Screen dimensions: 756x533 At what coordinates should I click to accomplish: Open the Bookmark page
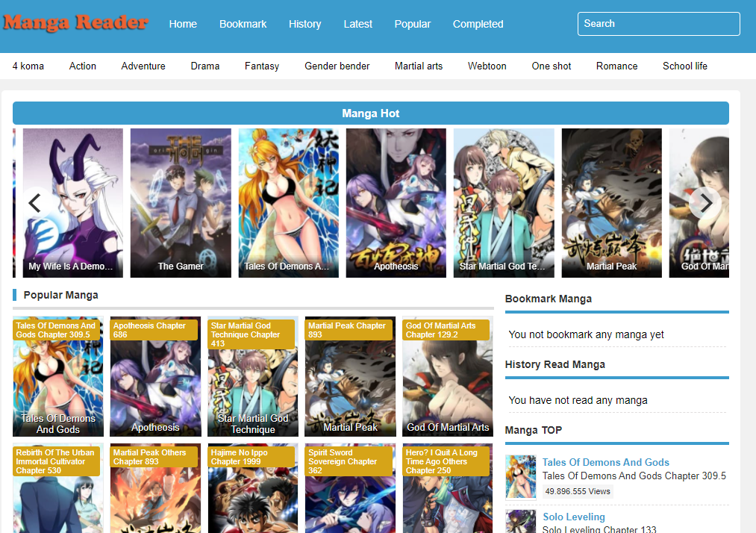pos(243,24)
